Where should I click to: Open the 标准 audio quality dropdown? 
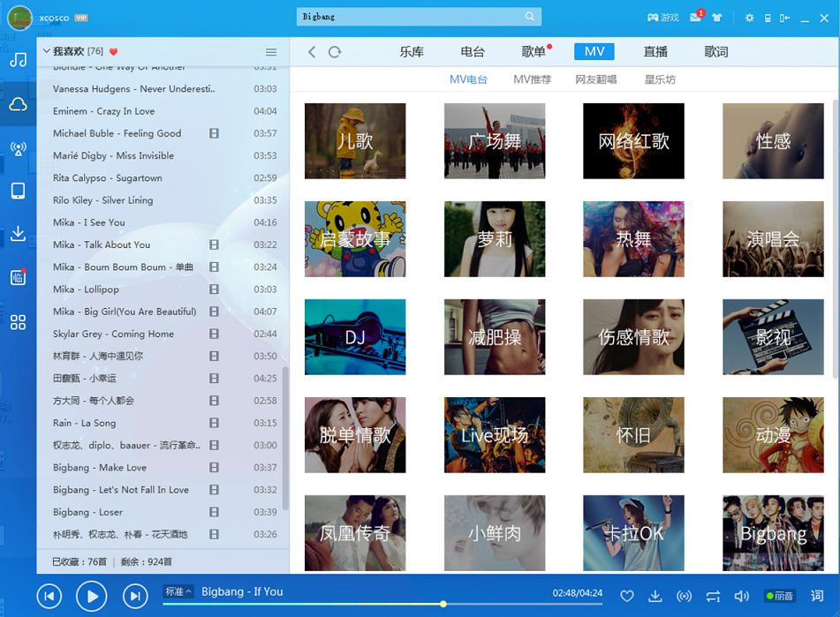(178, 591)
